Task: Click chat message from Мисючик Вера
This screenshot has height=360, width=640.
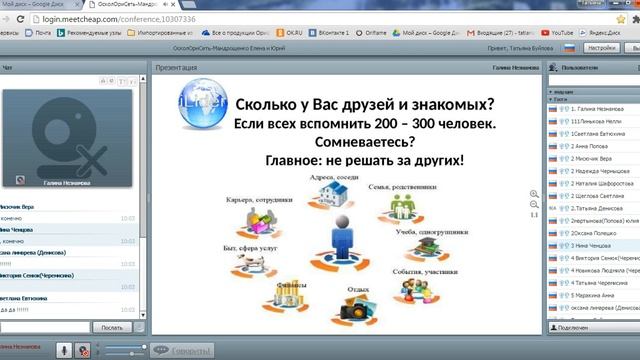Action: pos(69,213)
